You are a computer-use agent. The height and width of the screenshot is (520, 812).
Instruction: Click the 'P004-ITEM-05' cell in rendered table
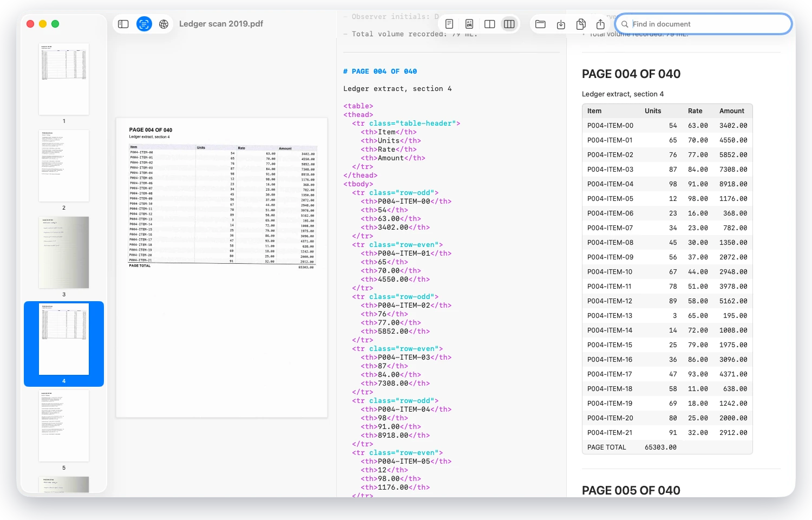(610, 199)
